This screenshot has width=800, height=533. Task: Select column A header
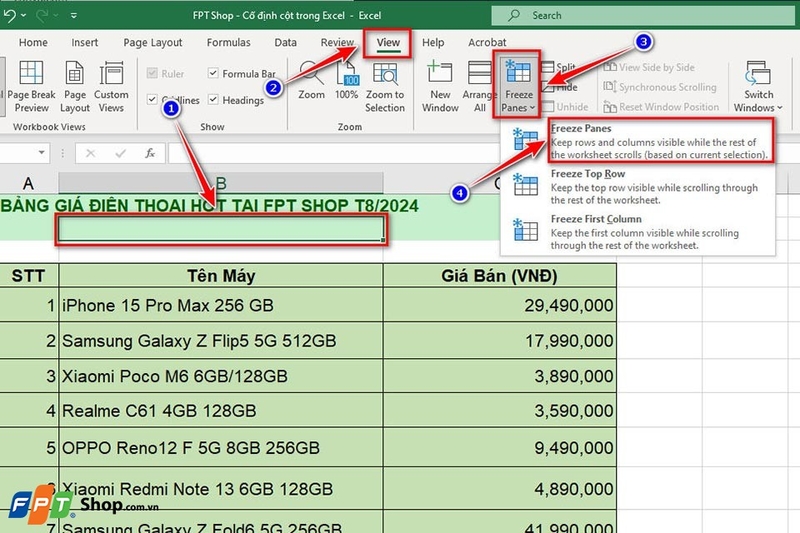[x=29, y=183]
